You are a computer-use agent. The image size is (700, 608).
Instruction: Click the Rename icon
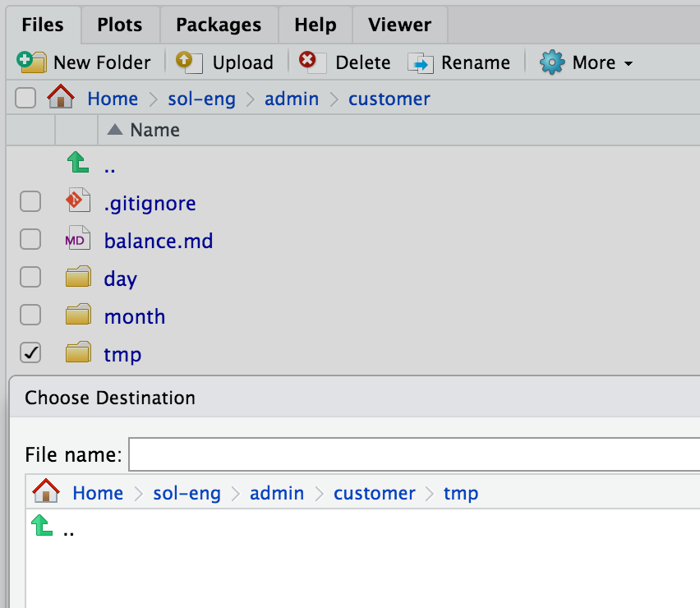tap(420, 62)
